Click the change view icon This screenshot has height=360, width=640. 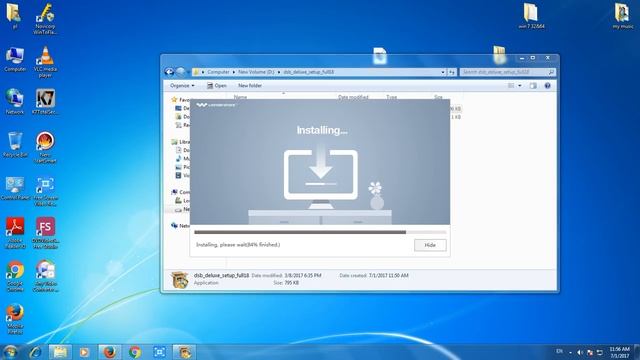tap(511, 86)
